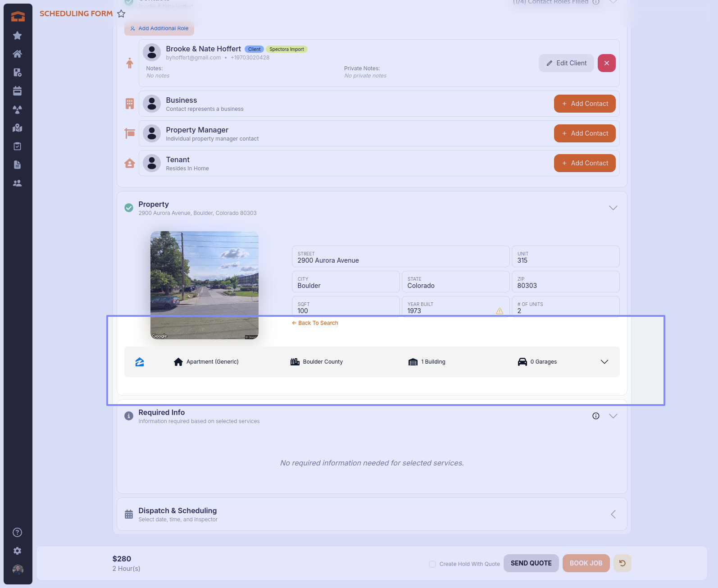Click Back To Search link
This screenshot has height=588, width=718.
click(x=315, y=323)
